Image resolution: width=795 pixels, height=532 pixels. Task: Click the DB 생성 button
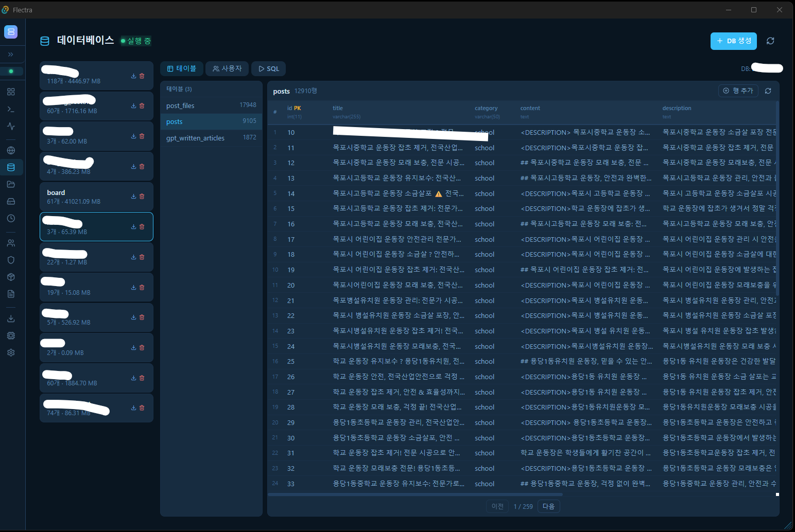[x=733, y=41]
